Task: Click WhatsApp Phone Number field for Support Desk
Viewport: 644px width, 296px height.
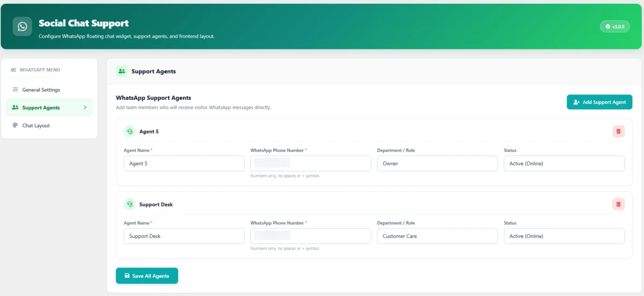Action: [x=311, y=236]
